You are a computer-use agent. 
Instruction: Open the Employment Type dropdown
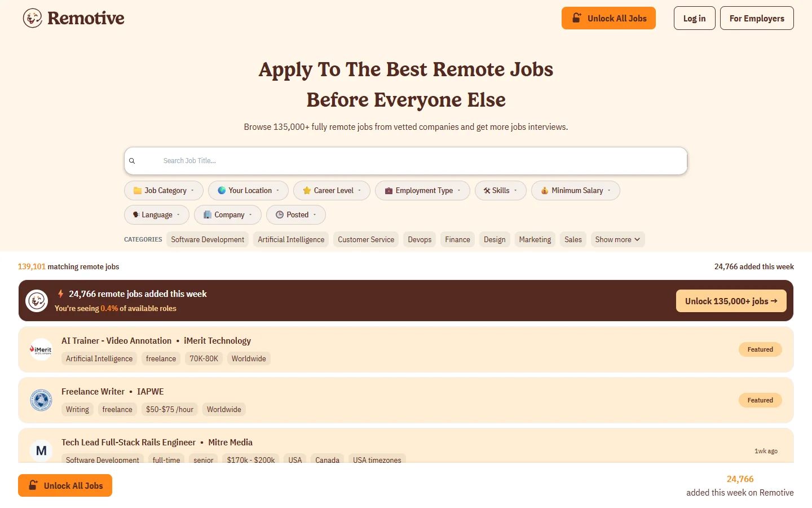click(422, 191)
